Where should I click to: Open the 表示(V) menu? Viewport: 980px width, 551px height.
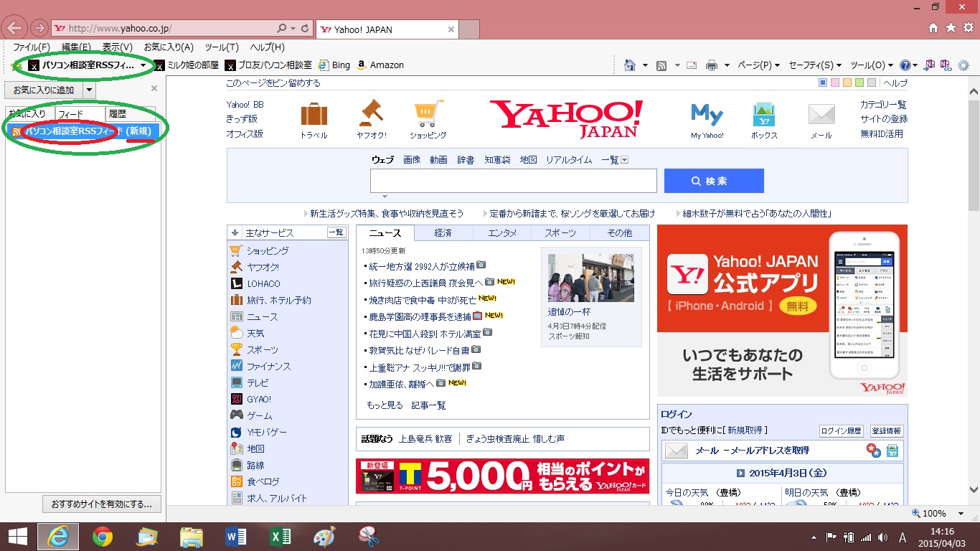117,47
